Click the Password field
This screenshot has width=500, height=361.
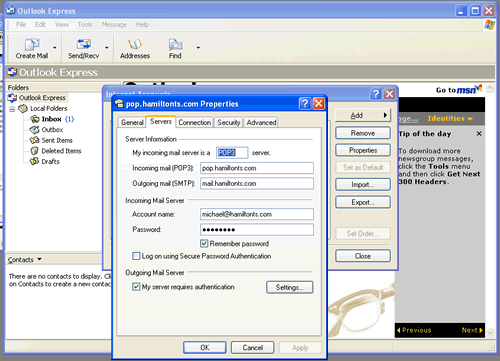[x=257, y=229]
